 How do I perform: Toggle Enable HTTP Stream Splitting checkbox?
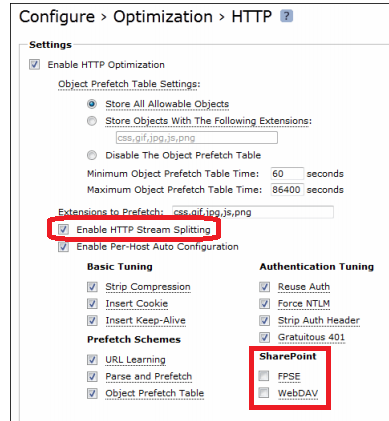pos(63,229)
